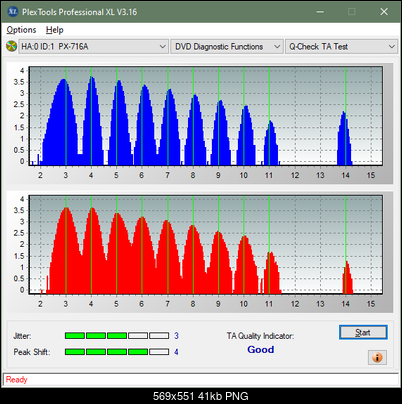This screenshot has width=402, height=404.
Task: Click the red land histogram graph
Action: (x=206, y=244)
